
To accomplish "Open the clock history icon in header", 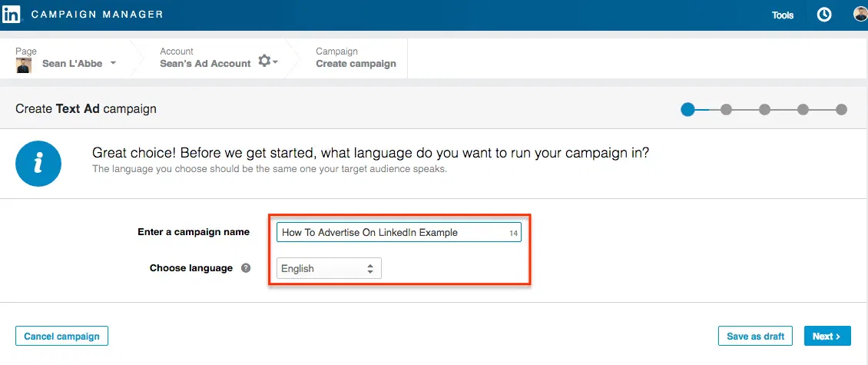I will coord(824,15).
